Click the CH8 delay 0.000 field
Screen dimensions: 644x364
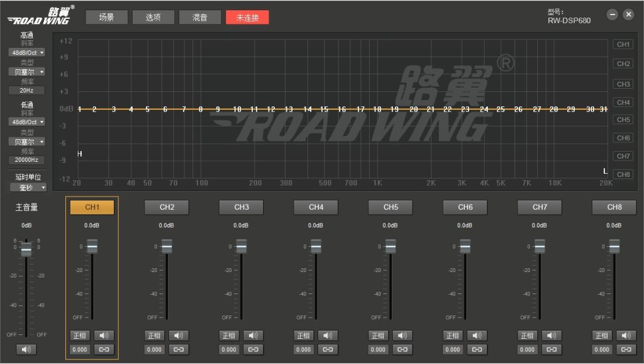coord(602,350)
